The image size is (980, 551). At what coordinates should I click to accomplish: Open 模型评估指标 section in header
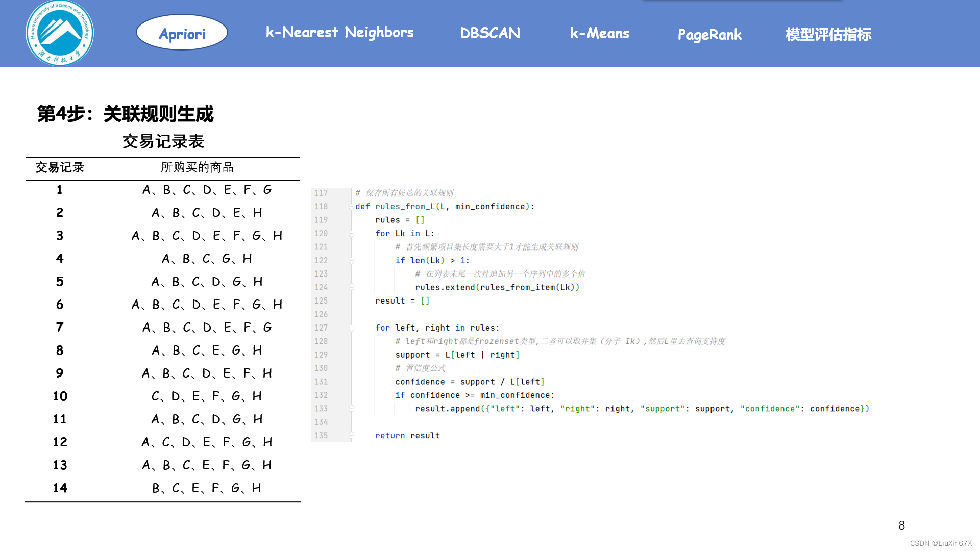(828, 34)
